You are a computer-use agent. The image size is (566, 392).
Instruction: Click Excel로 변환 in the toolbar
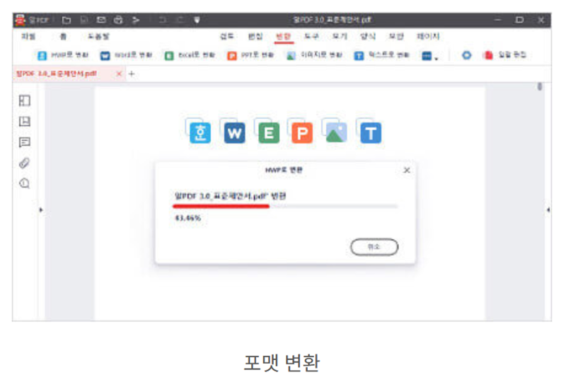tap(190, 55)
